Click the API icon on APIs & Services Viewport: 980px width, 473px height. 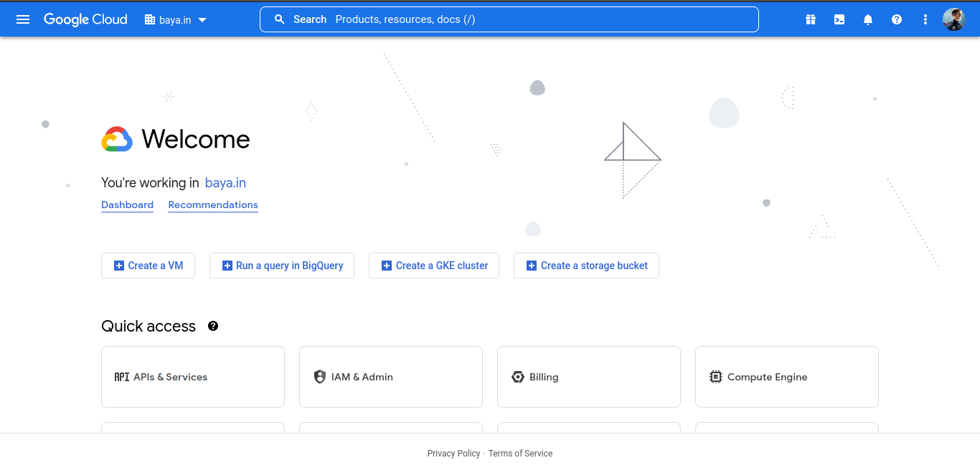(x=122, y=377)
